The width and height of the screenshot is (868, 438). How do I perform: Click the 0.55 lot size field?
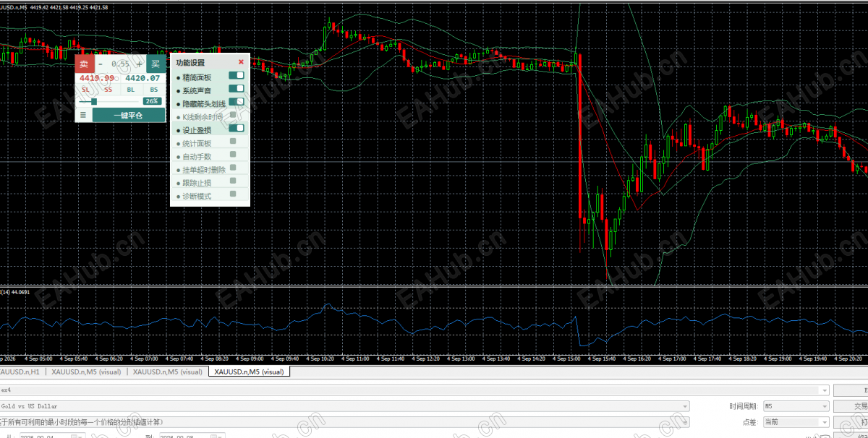pyautogui.click(x=120, y=64)
